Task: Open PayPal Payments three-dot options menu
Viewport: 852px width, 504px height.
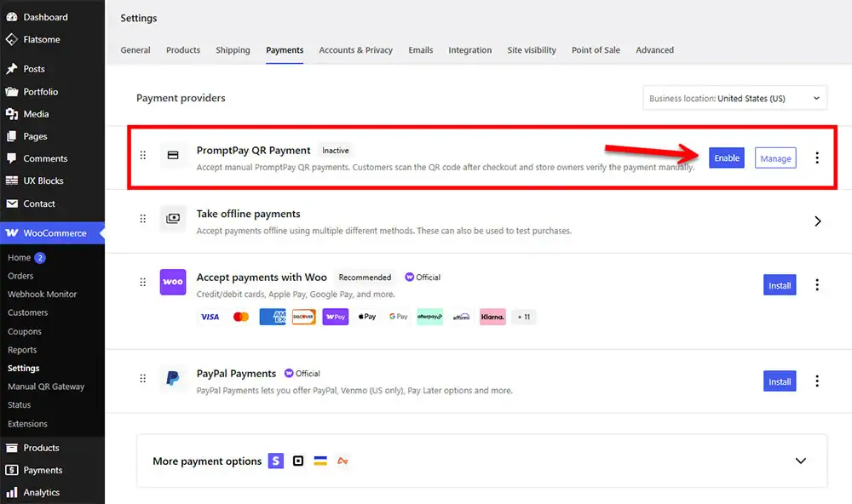Action: [817, 381]
